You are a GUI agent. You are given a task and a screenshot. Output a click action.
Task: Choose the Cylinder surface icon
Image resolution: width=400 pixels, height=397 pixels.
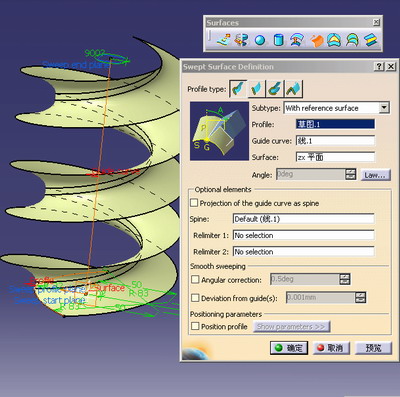tap(278, 40)
